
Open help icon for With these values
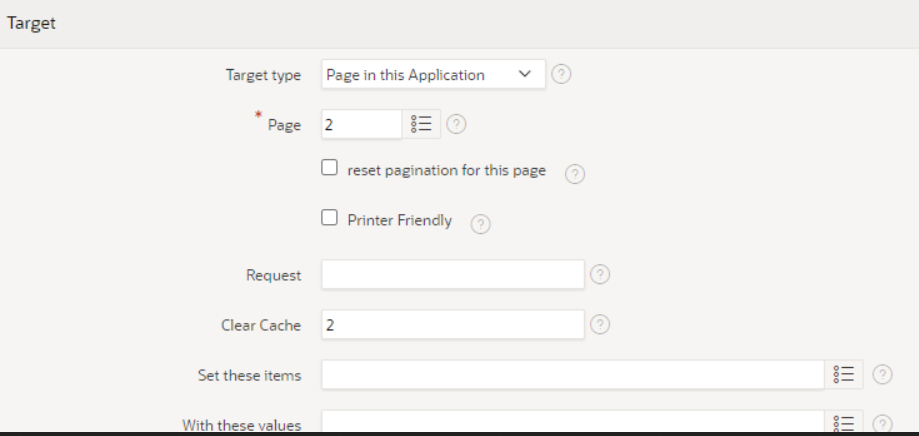pos(883,424)
